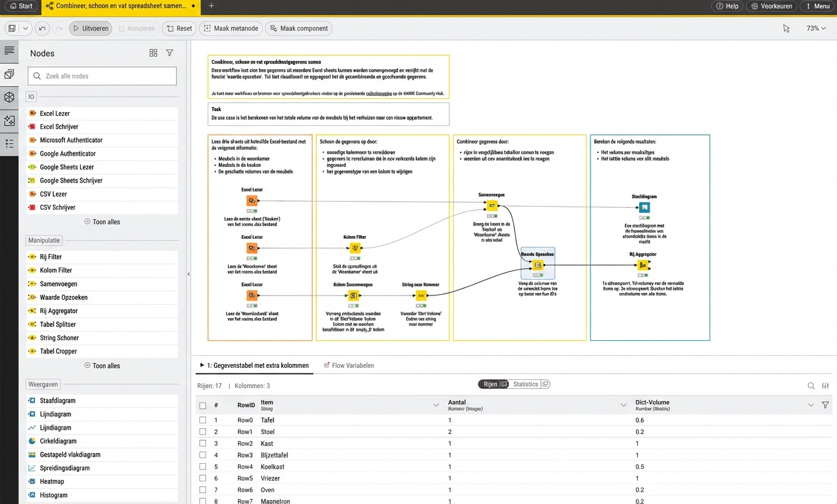Screen dimensions: 837x504
Task: Select the node repository hexagon icon in sidebar
Action: click(9, 97)
